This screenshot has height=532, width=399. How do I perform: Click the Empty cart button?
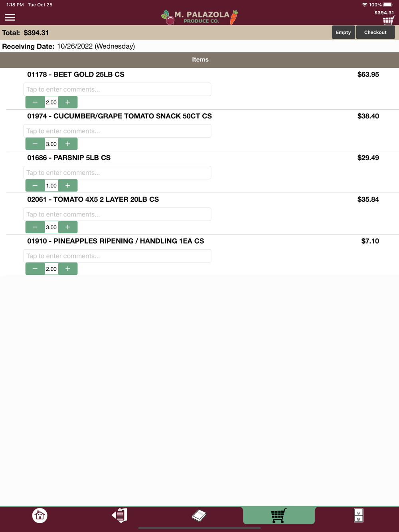click(x=343, y=32)
